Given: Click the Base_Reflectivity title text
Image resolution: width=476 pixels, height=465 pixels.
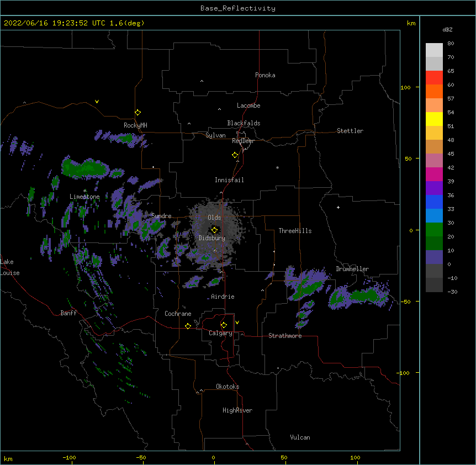Looking at the screenshot, I should (x=238, y=8).
